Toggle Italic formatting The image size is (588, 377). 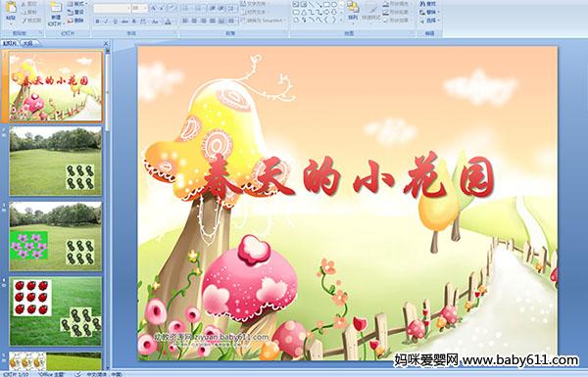click(106, 22)
